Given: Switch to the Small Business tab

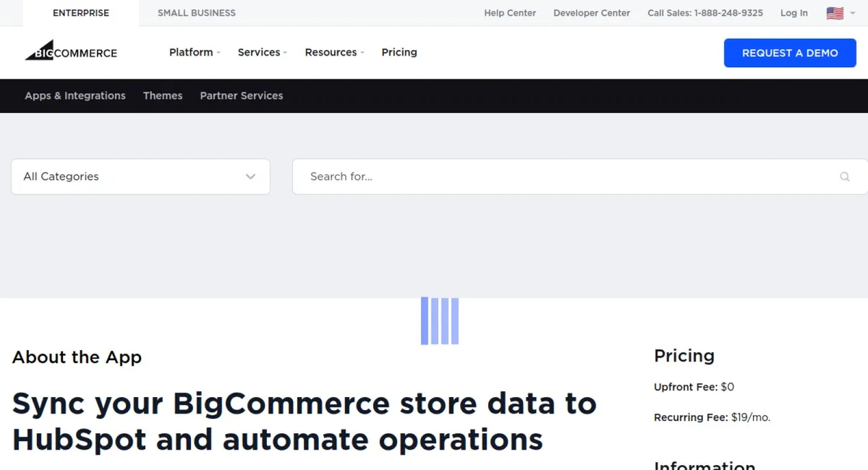Looking at the screenshot, I should [x=197, y=13].
